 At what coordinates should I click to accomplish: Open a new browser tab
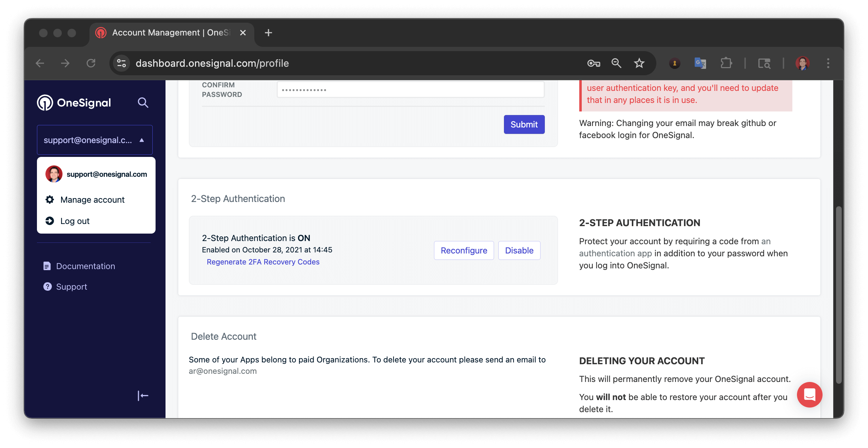(x=268, y=33)
